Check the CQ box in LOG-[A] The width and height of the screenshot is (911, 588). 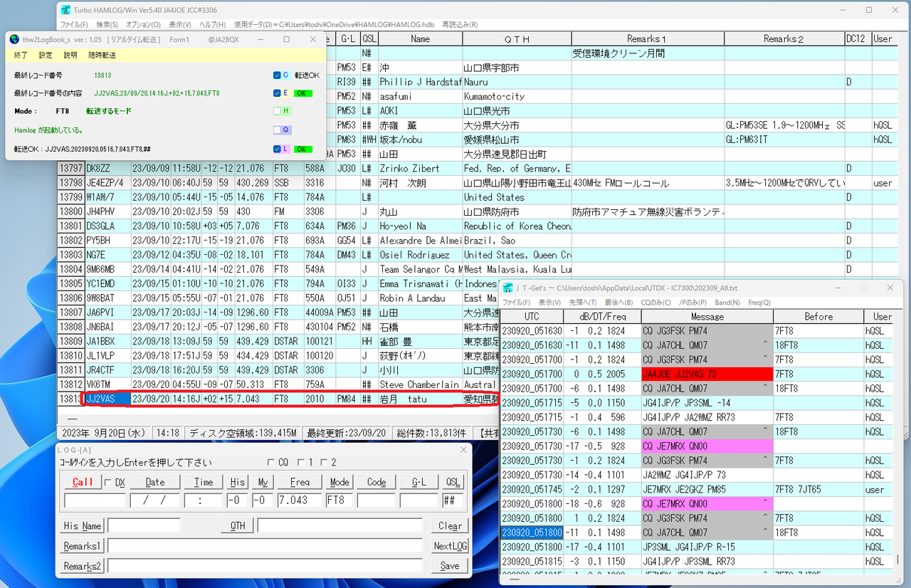[x=270, y=462]
